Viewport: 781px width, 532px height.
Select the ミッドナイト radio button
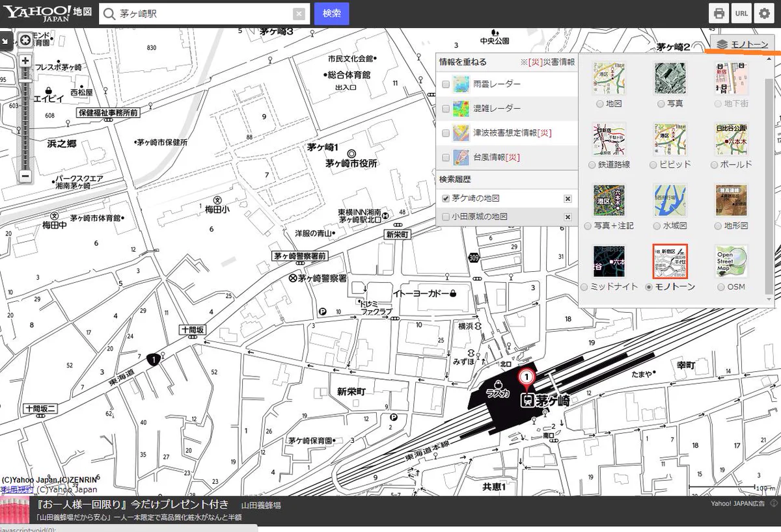(x=584, y=287)
